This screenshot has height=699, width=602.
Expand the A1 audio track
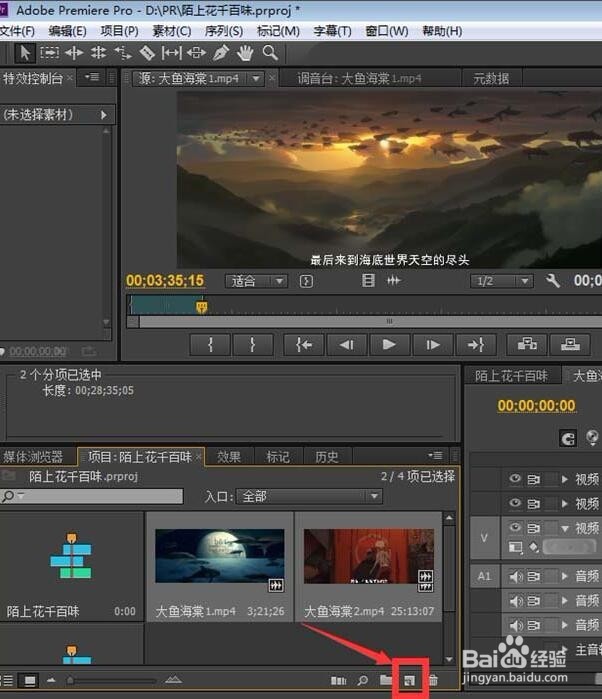pyautogui.click(x=565, y=576)
